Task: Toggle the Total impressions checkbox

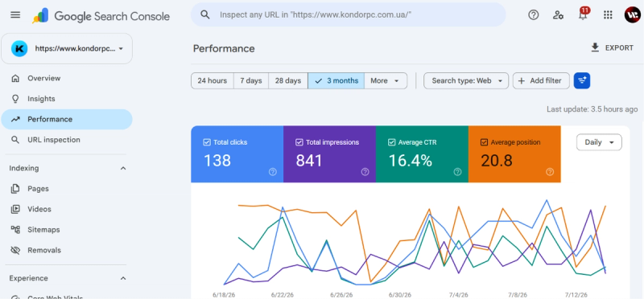Action: pos(299,142)
